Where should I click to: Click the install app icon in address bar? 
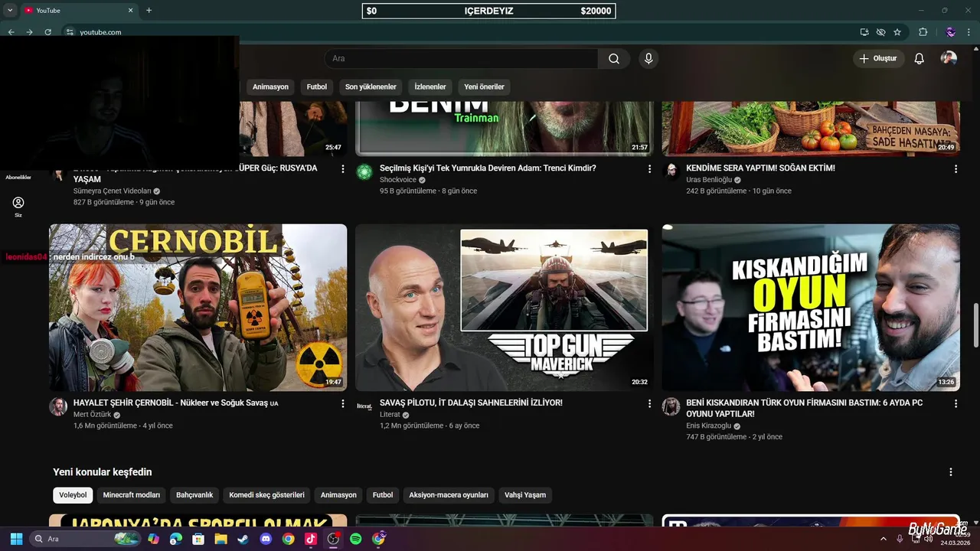point(864,32)
